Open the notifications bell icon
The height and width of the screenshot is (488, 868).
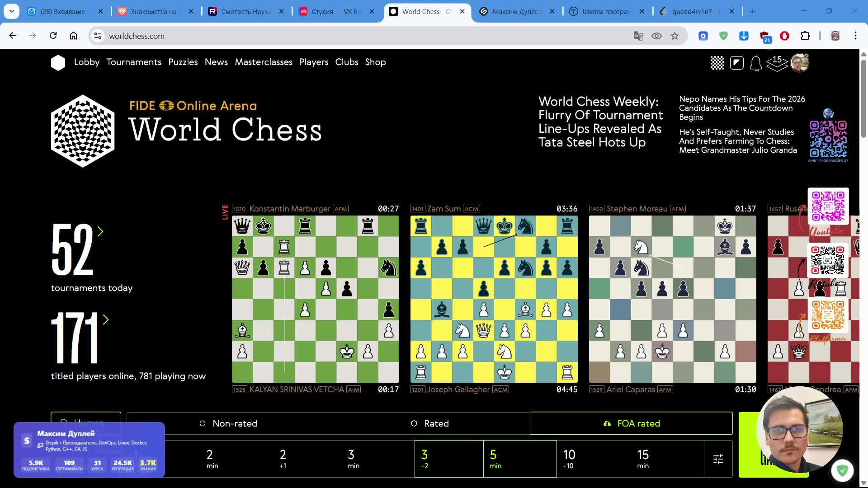[x=755, y=63]
